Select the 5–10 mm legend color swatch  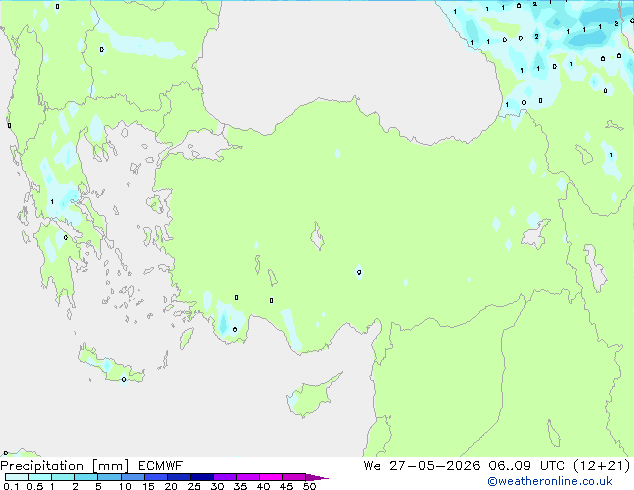(x=109, y=477)
